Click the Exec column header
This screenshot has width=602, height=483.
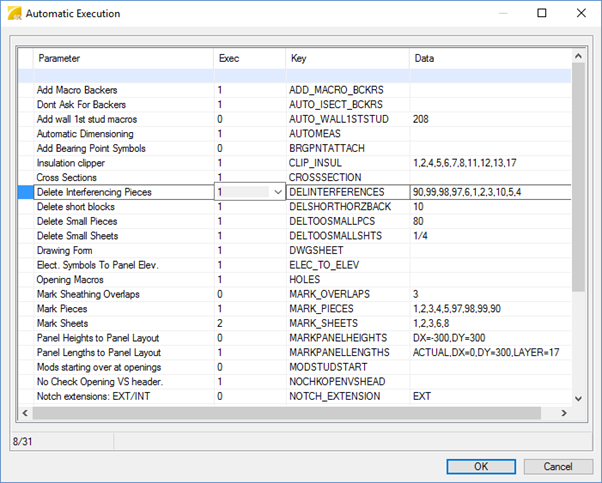[248, 59]
